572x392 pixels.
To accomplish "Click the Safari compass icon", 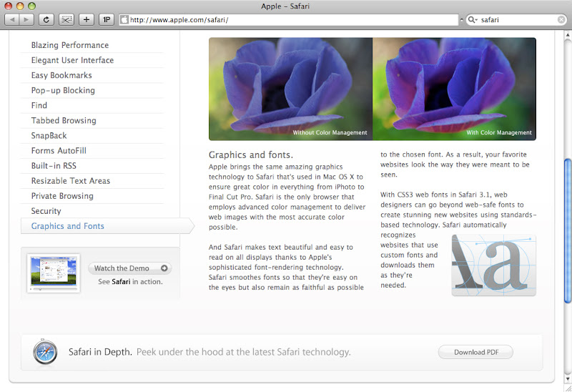I will [45, 352].
